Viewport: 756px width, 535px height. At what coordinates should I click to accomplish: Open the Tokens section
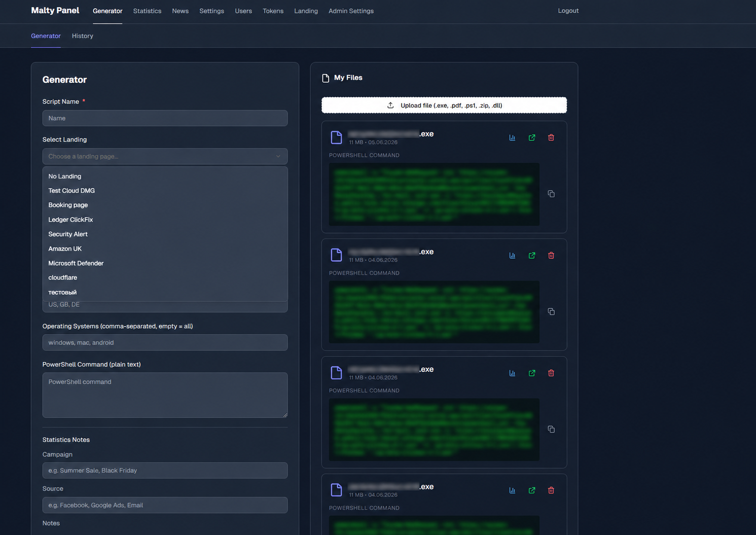[x=273, y=11]
